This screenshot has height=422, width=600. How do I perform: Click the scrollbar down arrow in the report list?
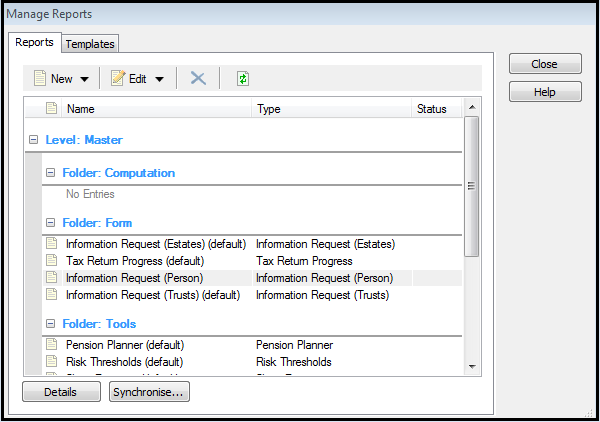(472, 366)
